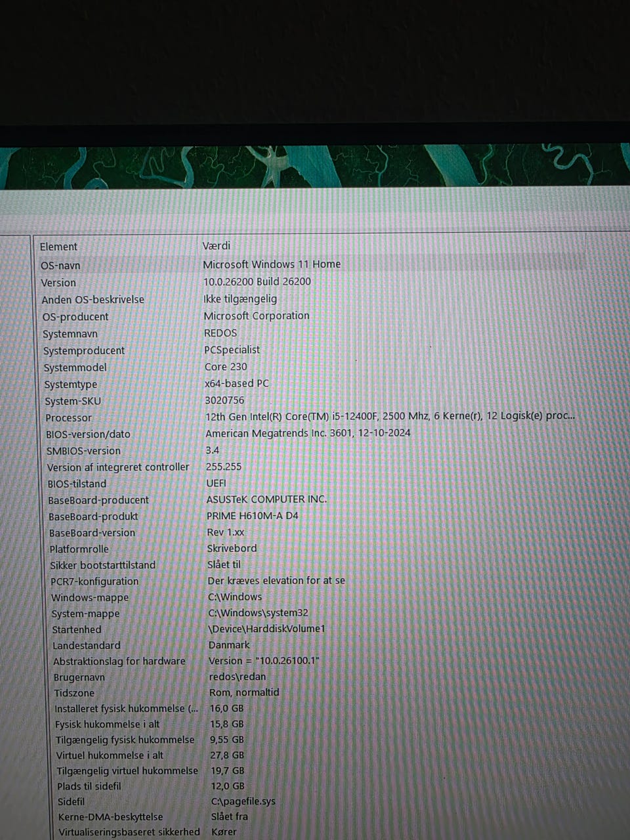Screen dimensions: 630x840
Task: Select value 255.255
Action: click(x=224, y=467)
